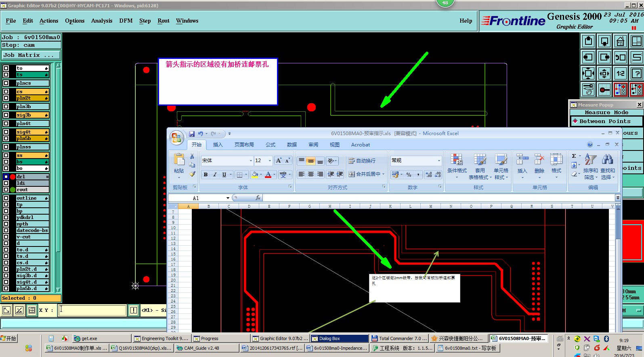The width and height of the screenshot is (644, 357).
Task: Click the XY coordinates window icon
Action: click(x=637, y=41)
